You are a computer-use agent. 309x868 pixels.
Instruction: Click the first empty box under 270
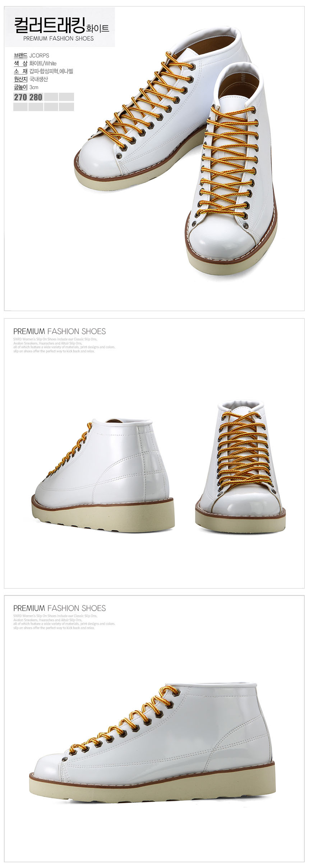coord(20,107)
